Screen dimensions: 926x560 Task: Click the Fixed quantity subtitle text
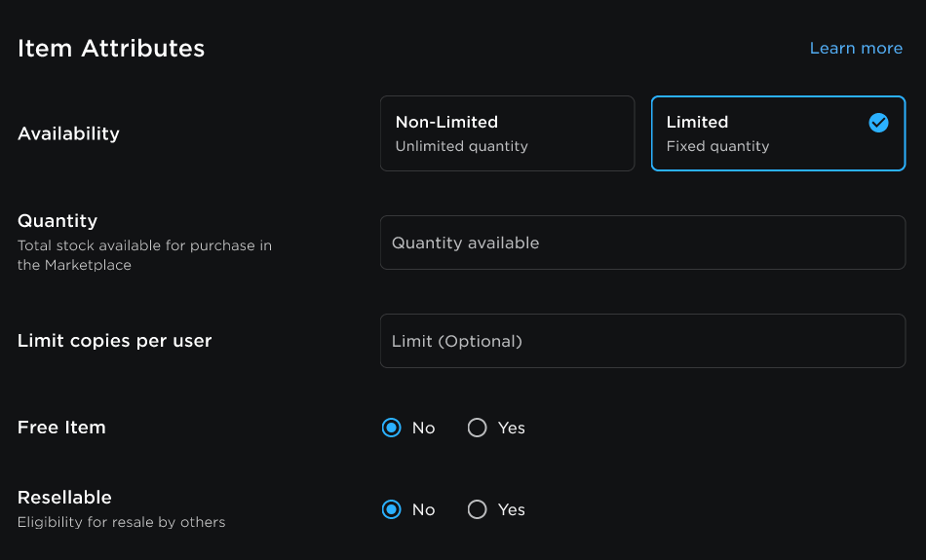coord(717,146)
